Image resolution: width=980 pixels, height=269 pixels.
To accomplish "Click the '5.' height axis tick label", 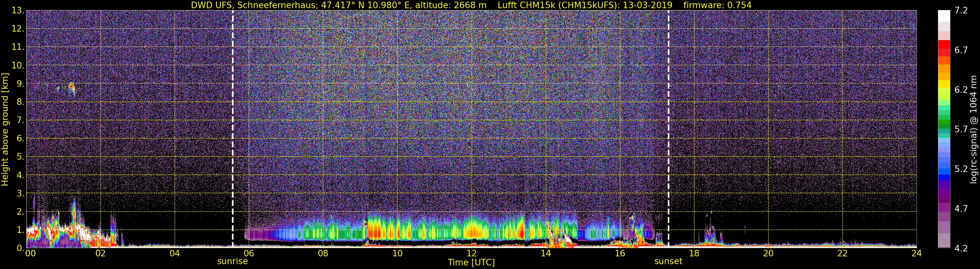I will tap(20, 157).
